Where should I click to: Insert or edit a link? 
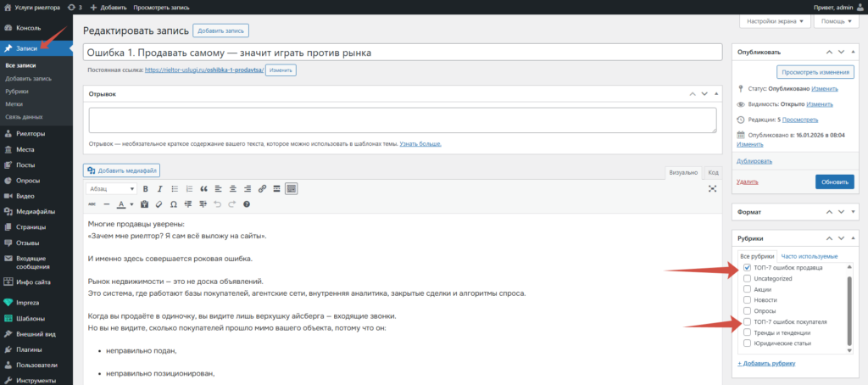pyautogui.click(x=263, y=188)
